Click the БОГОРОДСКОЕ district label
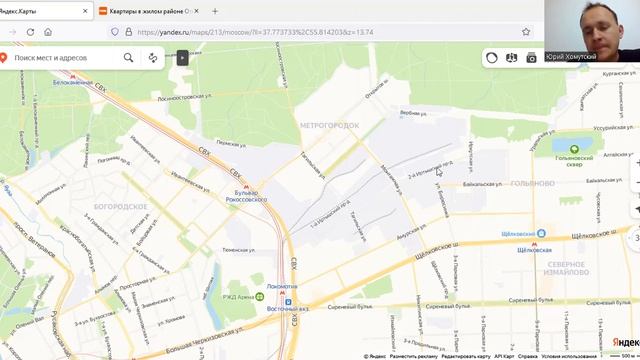 (120, 207)
